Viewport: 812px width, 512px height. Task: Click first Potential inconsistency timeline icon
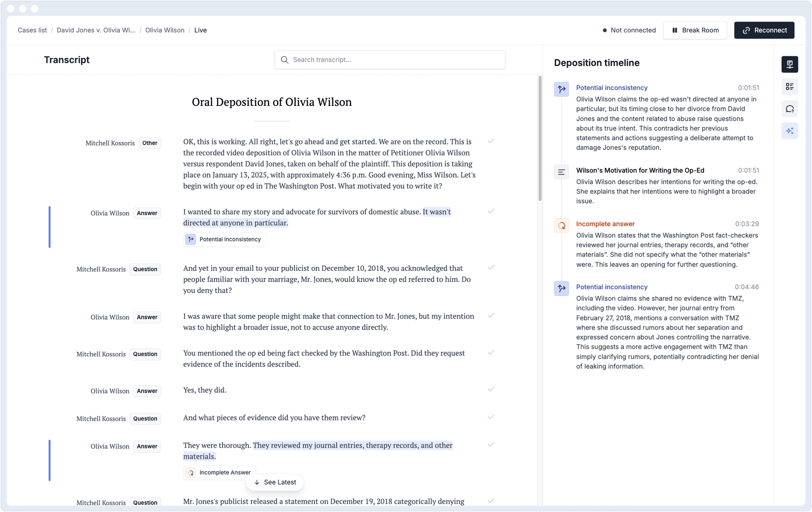tap(561, 89)
